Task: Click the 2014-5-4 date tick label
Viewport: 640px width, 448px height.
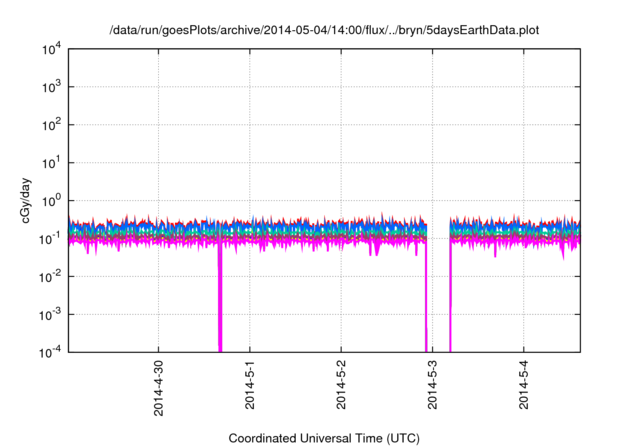Action: 524,385
